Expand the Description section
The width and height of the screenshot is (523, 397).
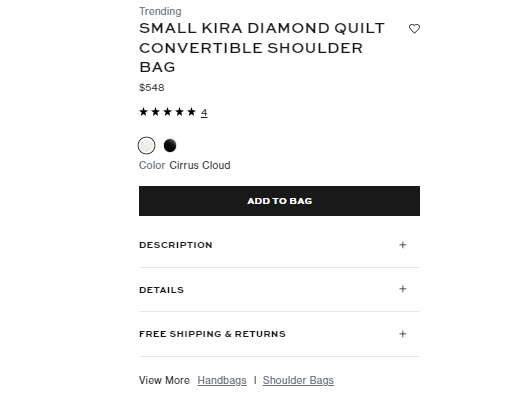coord(279,245)
